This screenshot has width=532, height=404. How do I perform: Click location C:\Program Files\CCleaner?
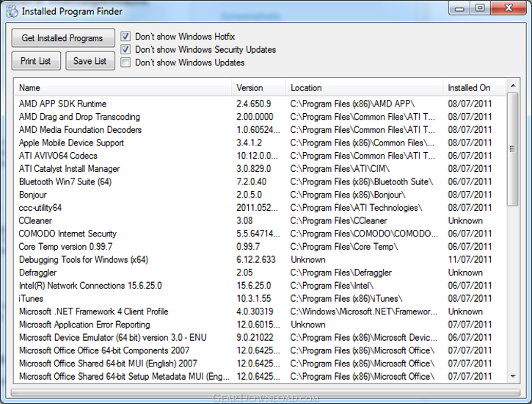(338, 220)
